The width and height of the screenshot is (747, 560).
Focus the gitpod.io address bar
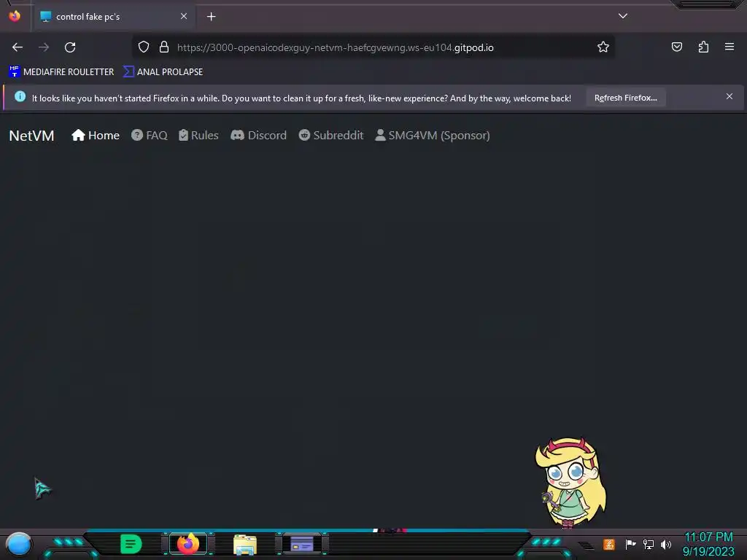coord(373,47)
